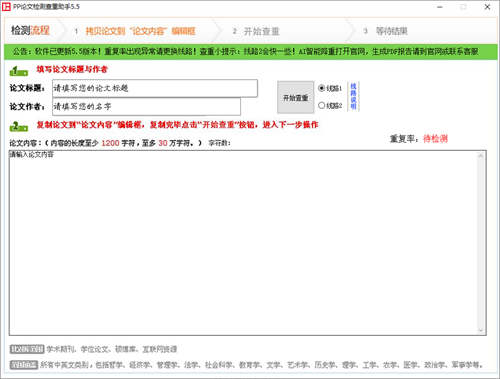The width and height of the screenshot is (500, 379).
Task: Click step 2 开始查重 in flow bar
Action: pos(261,31)
